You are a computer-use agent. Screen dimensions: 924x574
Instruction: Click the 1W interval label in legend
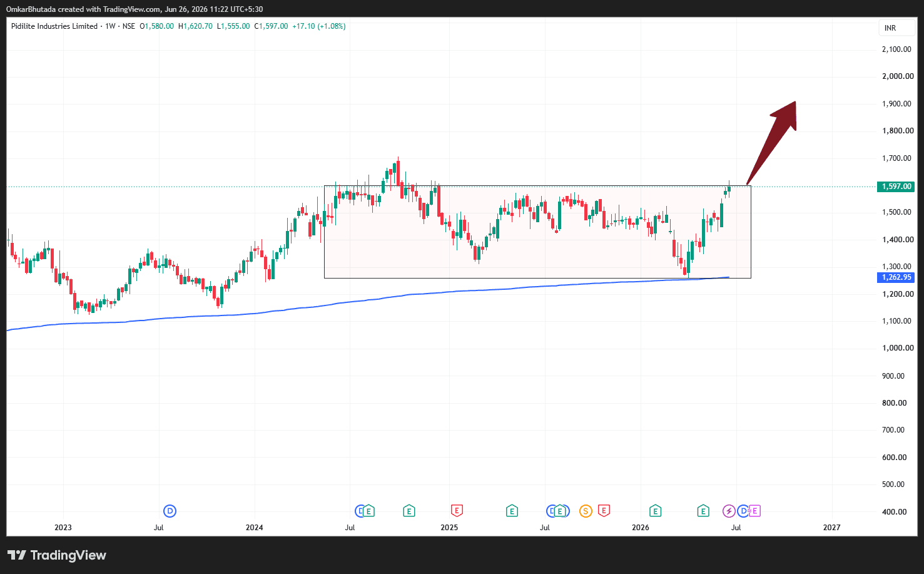tap(111, 26)
